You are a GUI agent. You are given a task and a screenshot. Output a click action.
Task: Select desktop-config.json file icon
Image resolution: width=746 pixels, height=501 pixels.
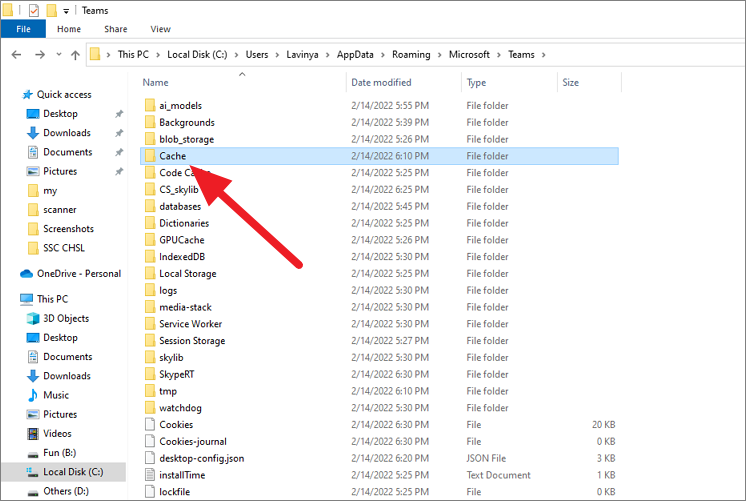tap(150, 458)
